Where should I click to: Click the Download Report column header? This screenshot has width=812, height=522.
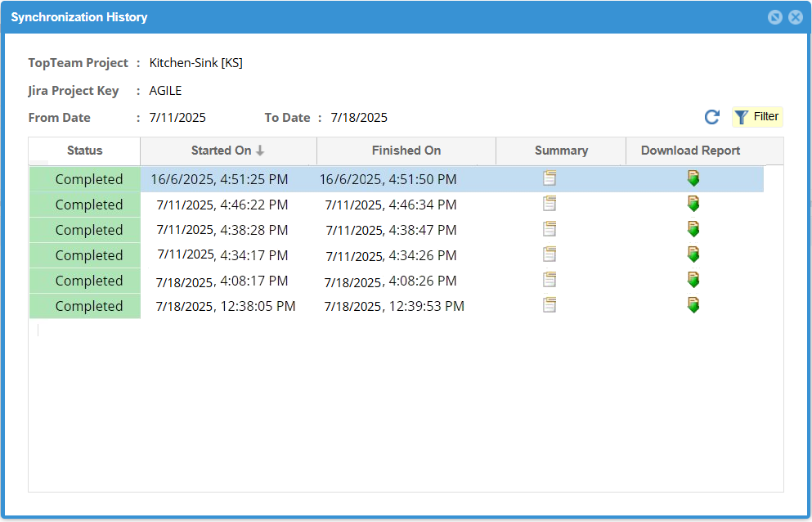click(x=690, y=151)
